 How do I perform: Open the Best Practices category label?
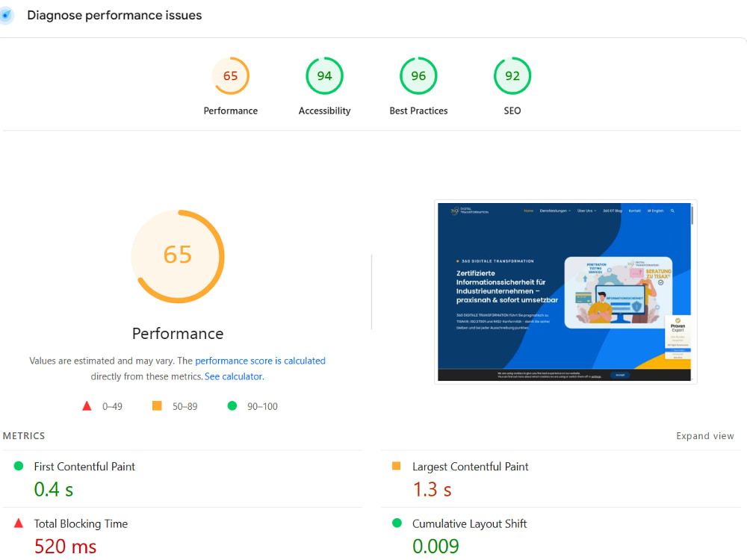click(418, 111)
